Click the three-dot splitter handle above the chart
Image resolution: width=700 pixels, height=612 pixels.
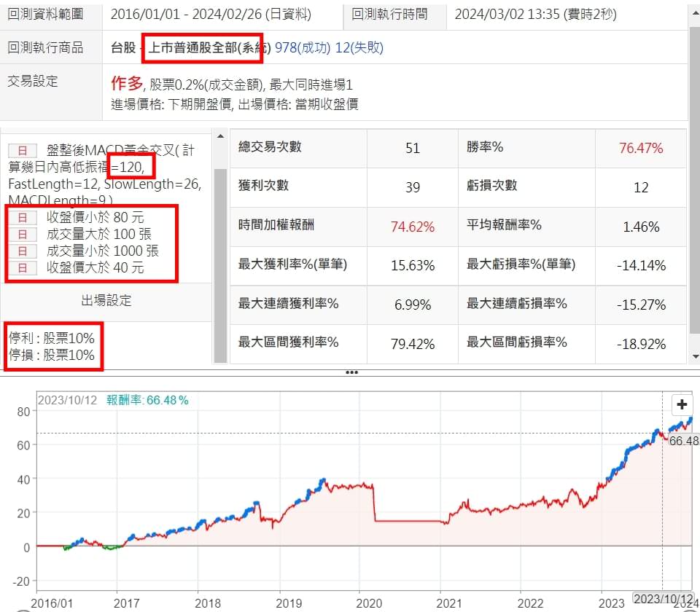(x=351, y=372)
